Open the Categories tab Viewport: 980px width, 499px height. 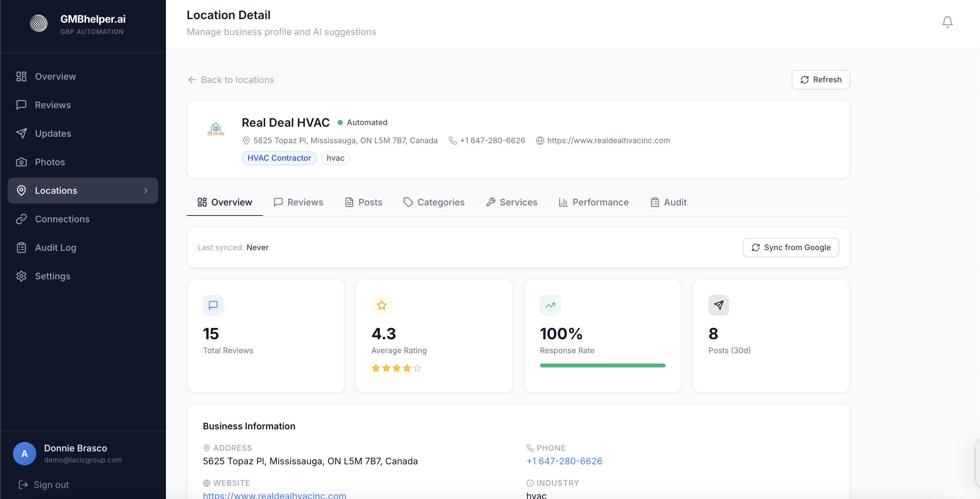(x=434, y=202)
